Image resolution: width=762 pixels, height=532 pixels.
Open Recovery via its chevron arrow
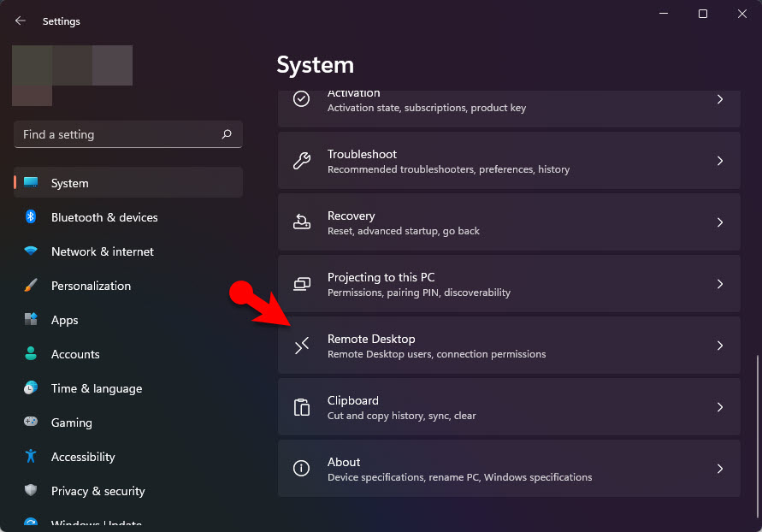[x=720, y=222]
